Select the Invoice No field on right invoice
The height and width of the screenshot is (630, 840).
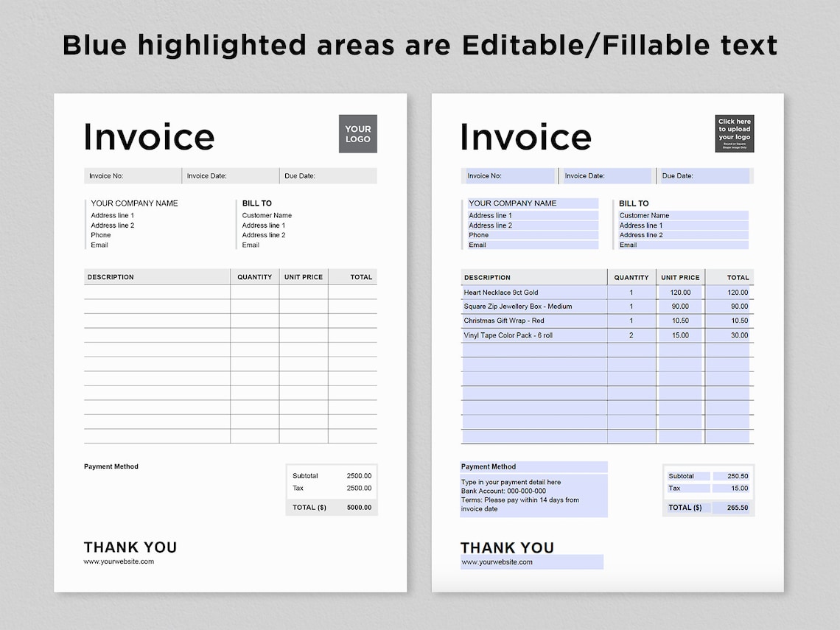coord(508,175)
